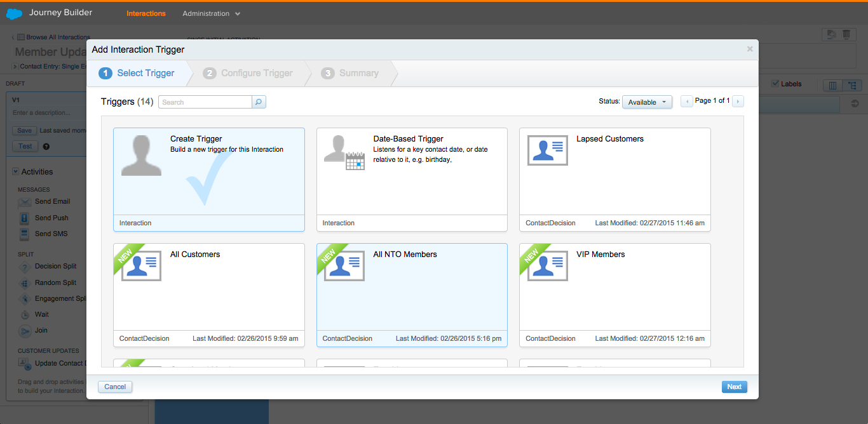Select the All NTO Members card
868x424 pixels.
[412, 295]
